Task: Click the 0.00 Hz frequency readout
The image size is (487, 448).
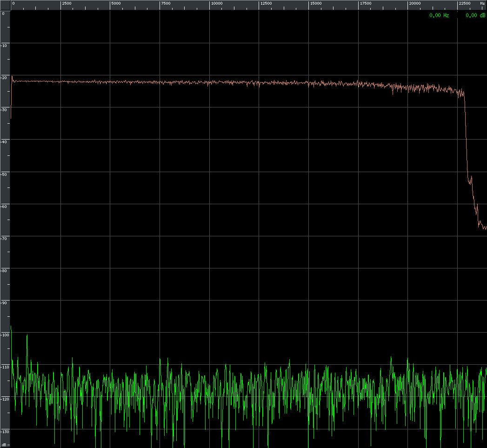Action: 439,15
